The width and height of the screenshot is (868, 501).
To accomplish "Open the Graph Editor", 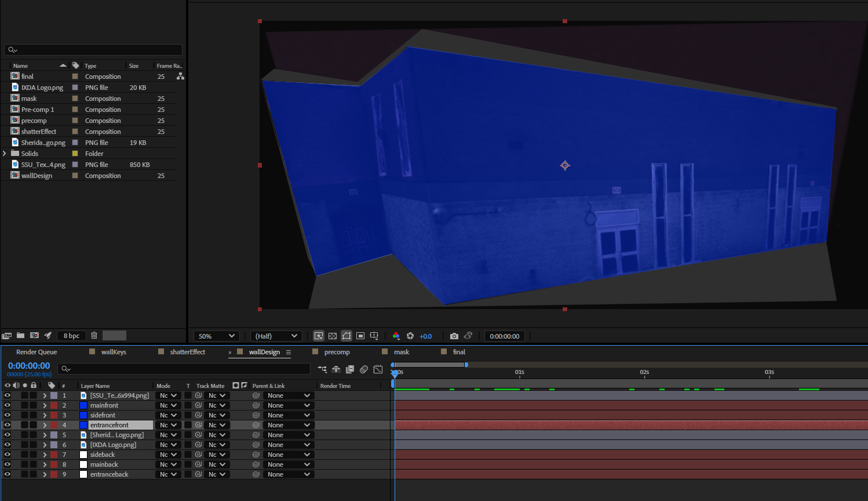I will pyautogui.click(x=378, y=369).
